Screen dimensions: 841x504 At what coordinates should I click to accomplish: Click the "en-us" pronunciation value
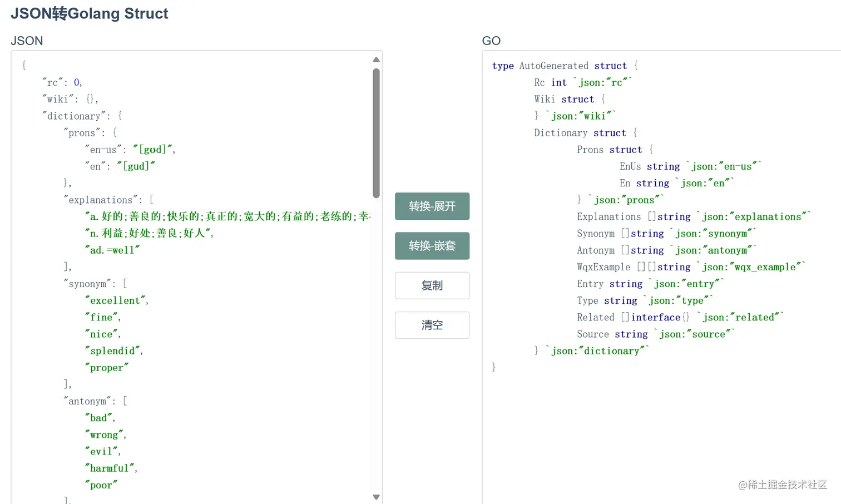pyautogui.click(x=154, y=149)
